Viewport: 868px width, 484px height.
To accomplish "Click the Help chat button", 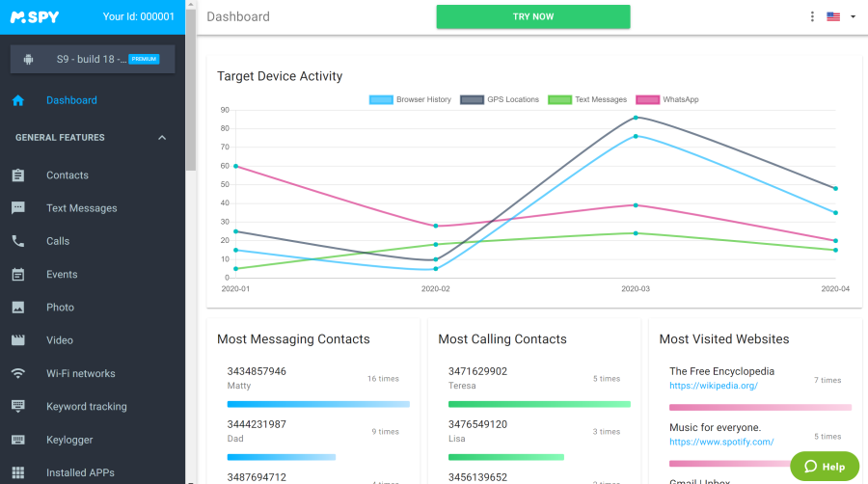I will click(x=825, y=467).
